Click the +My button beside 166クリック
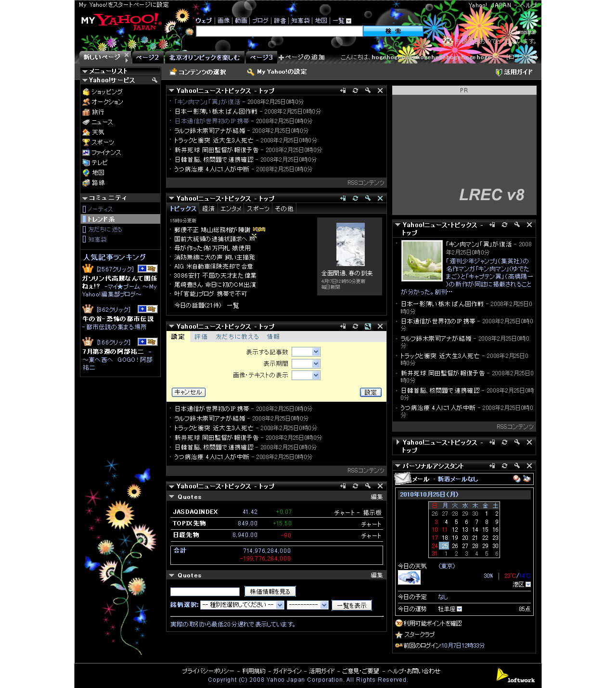 (148, 342)
